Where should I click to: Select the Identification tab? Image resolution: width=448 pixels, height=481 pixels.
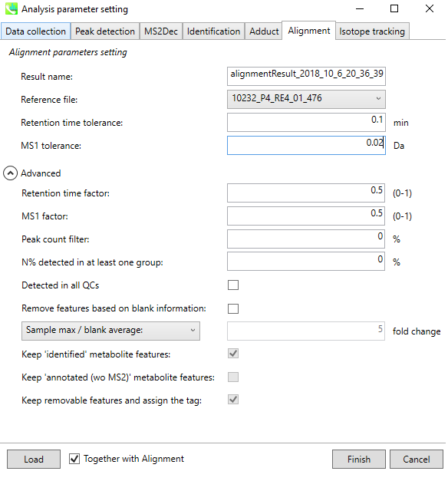[x=213, y=31]
